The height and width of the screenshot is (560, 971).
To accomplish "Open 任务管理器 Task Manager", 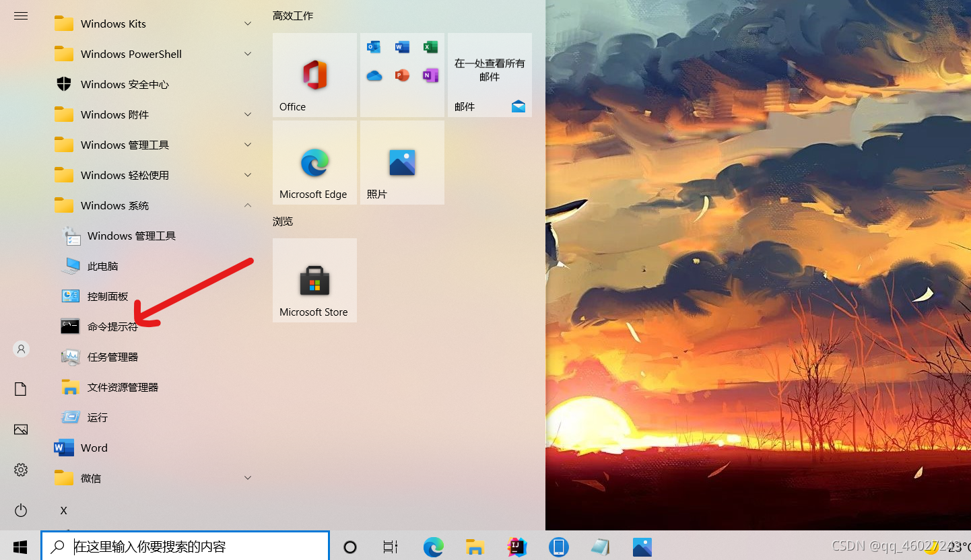I will pos(155,357).
